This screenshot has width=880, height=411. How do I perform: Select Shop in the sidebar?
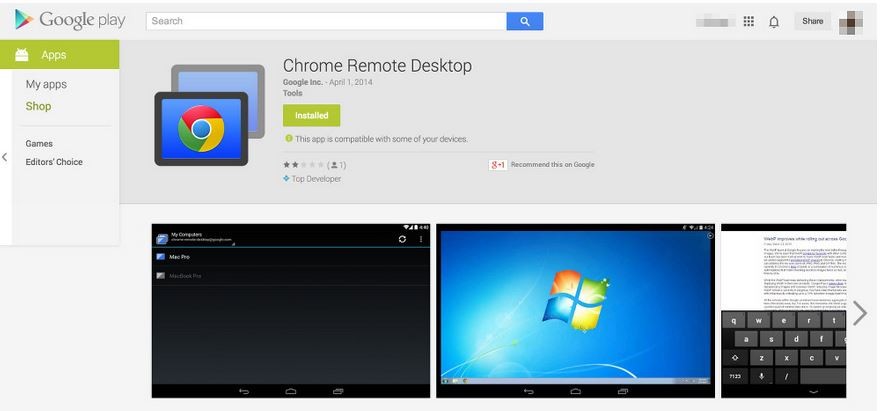coord(38,106)
